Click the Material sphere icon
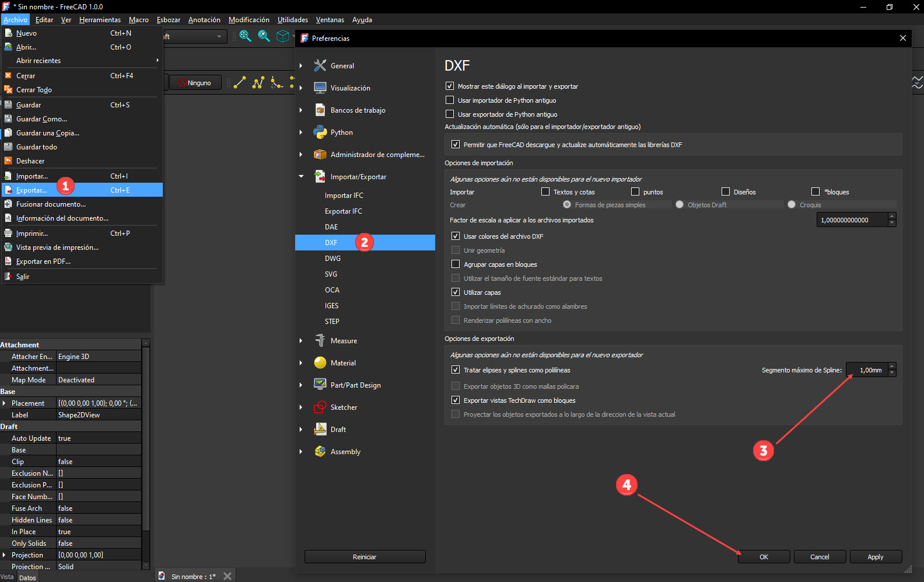Image resolution: width=924 pixels, height=582 pixels. pyautogui.click(x=320, y=363)
